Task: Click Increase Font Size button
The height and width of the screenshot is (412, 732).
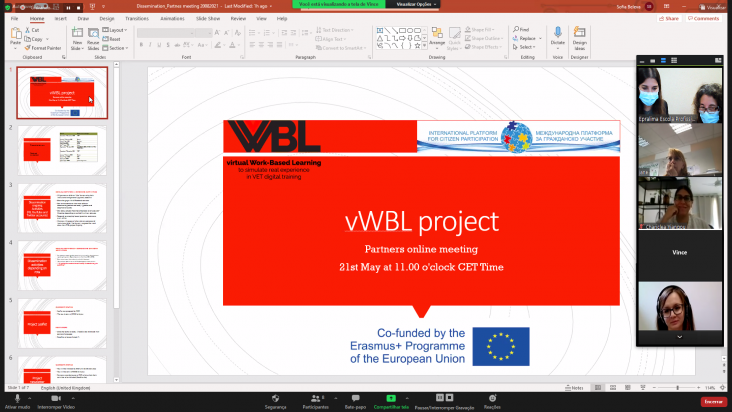Action: (217, 33)
